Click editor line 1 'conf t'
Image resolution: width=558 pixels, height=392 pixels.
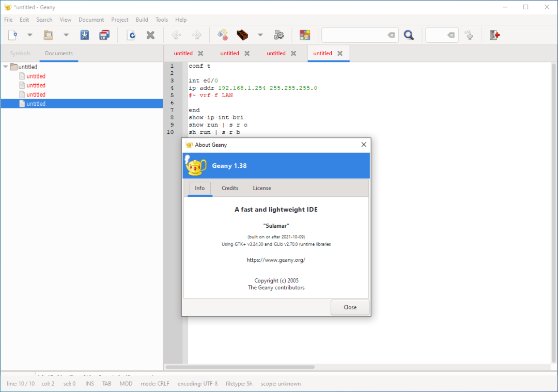tap(199, 66)
